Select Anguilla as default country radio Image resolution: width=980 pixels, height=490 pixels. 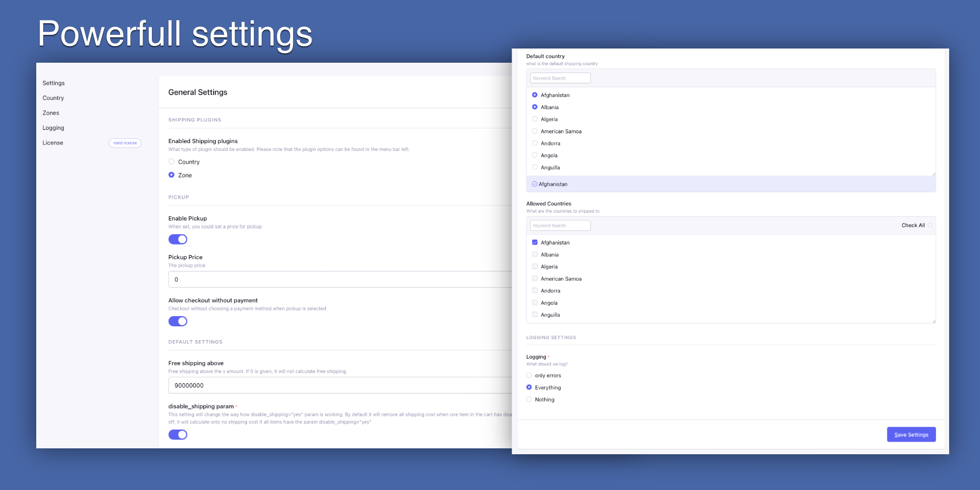(x=535, y=167)
